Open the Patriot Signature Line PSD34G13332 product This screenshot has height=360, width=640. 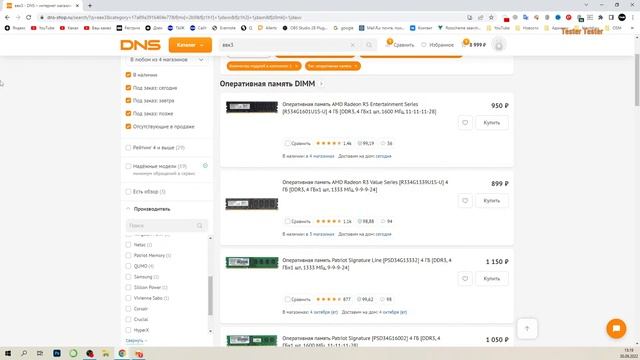coord(367,264)
